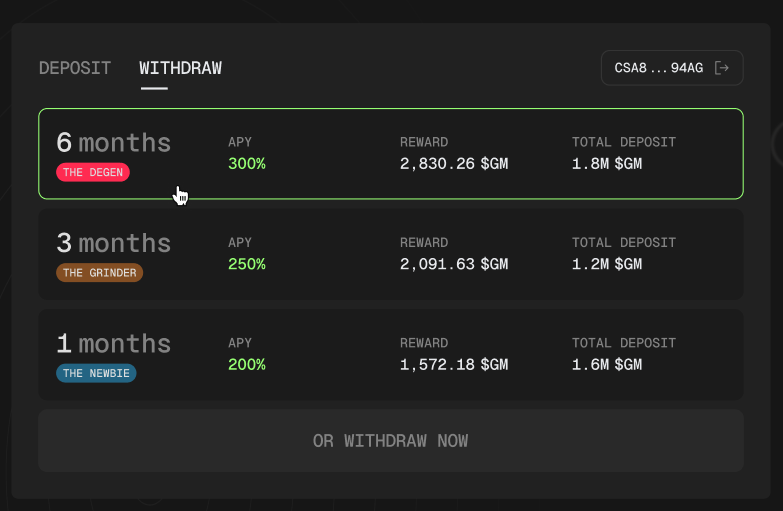Switch to the DEPOSIT tab
This screenshot has width=783, height=511.
tap(75, 68)
